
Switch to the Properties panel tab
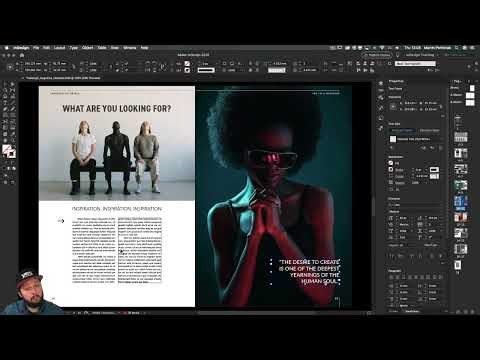coord(396,81)
